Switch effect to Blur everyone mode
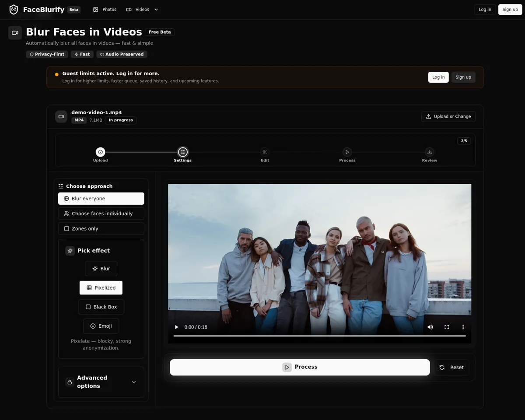The height and width of the screenshot is (420, 525). pyautogui.click(x=101, y=198)
